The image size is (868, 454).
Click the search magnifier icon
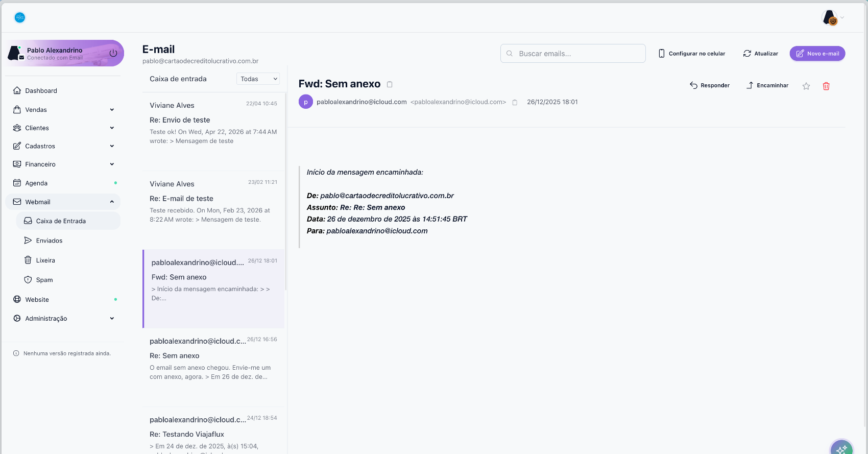(510, 54)
